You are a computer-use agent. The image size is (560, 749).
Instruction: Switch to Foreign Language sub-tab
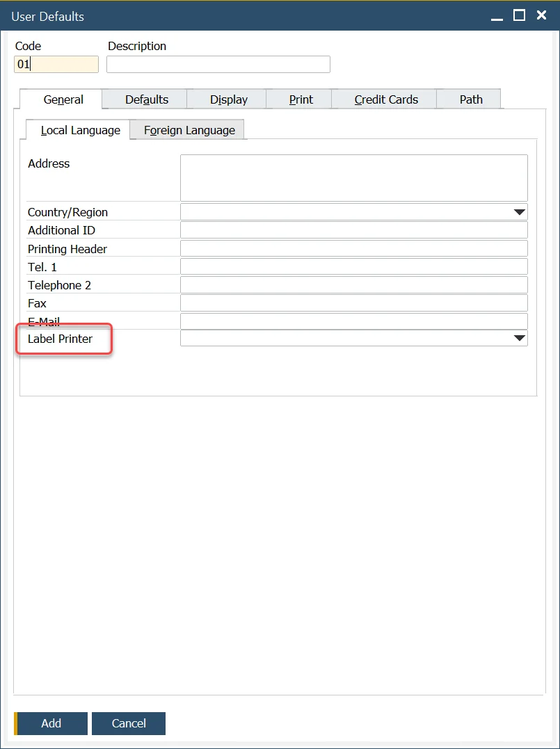(189, 130)
